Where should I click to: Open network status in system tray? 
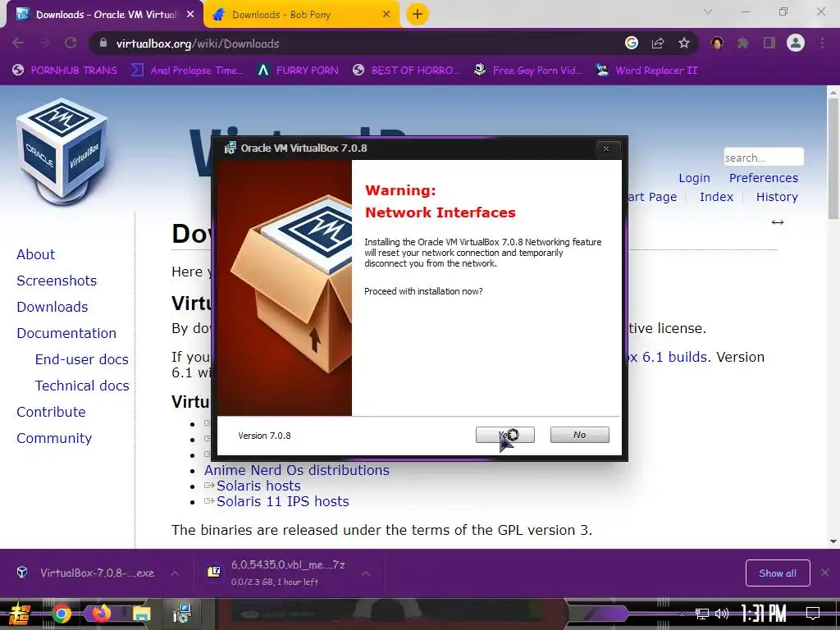[701, 614]
